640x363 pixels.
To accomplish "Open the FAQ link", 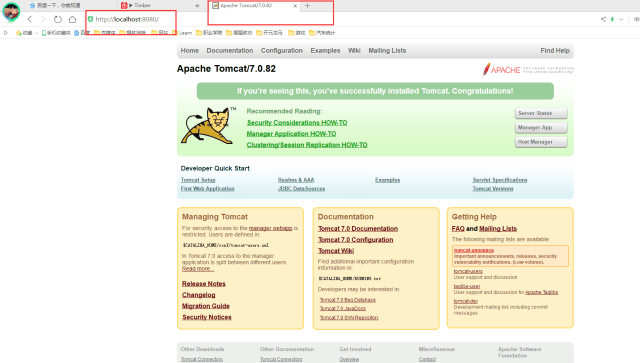I will point(458,229).
